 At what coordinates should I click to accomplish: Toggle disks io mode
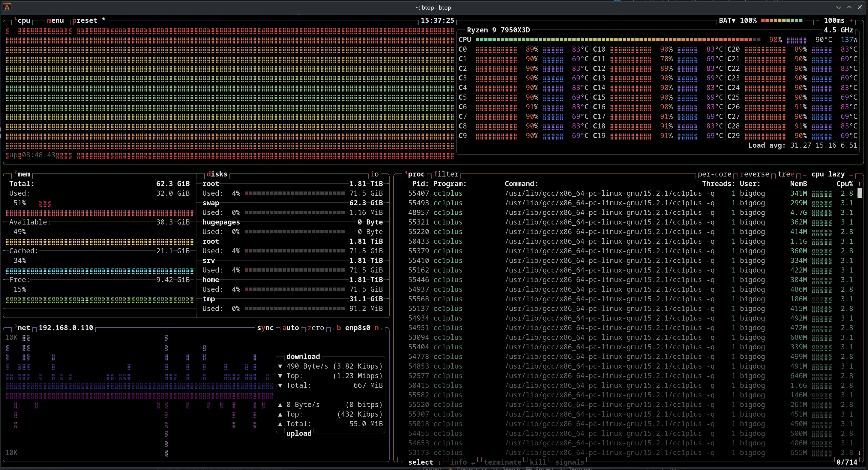click(x=374, y=174)
